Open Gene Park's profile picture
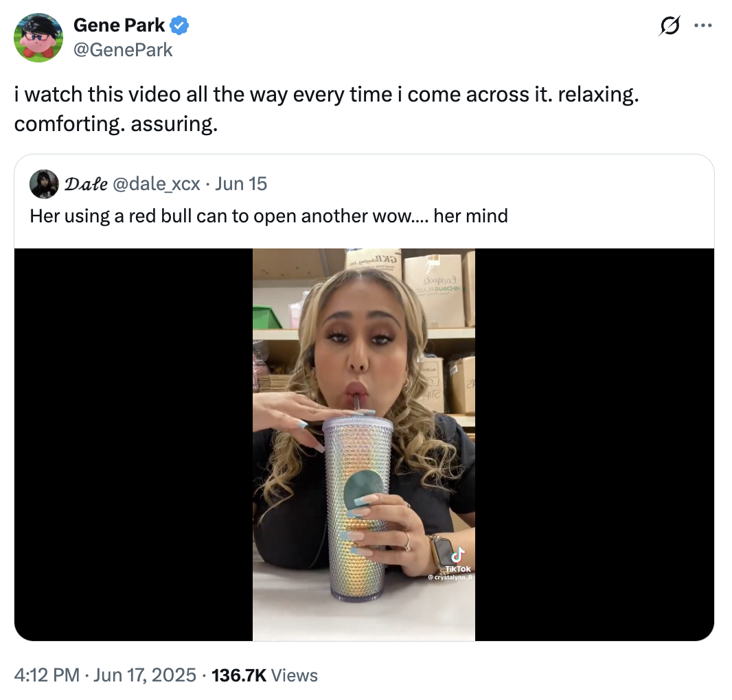Viewport: 732px width, 700px height. coord(38,38)
